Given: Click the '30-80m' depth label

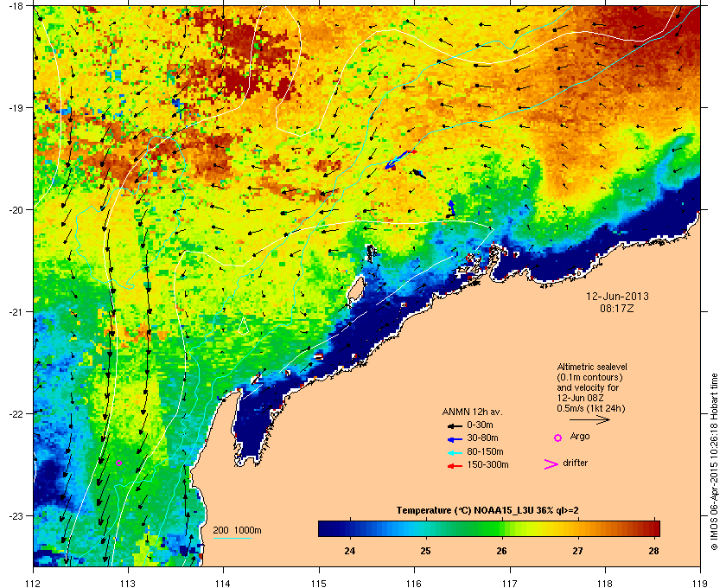Looking at the screenshot, I should (x=482, y=438).
